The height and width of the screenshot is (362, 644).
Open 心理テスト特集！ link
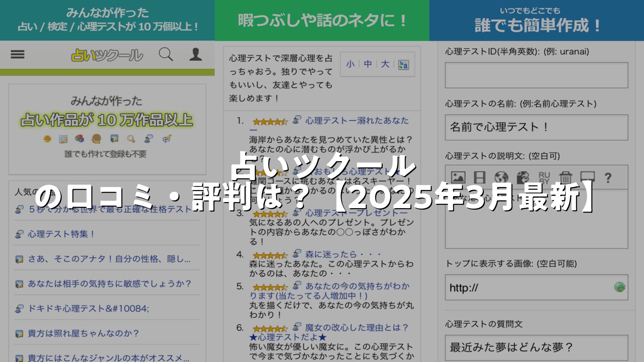click(x=61, y=234)
